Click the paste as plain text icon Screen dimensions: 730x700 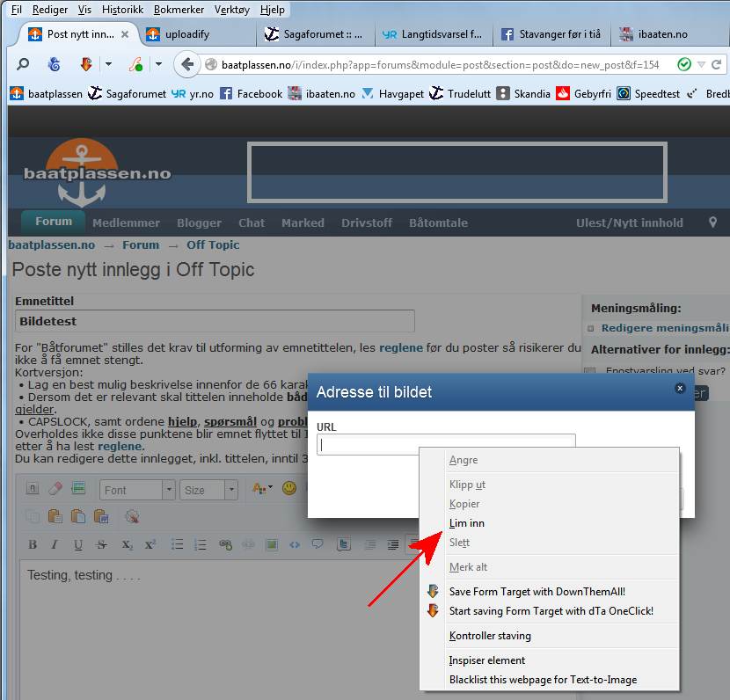click(77, 516)
